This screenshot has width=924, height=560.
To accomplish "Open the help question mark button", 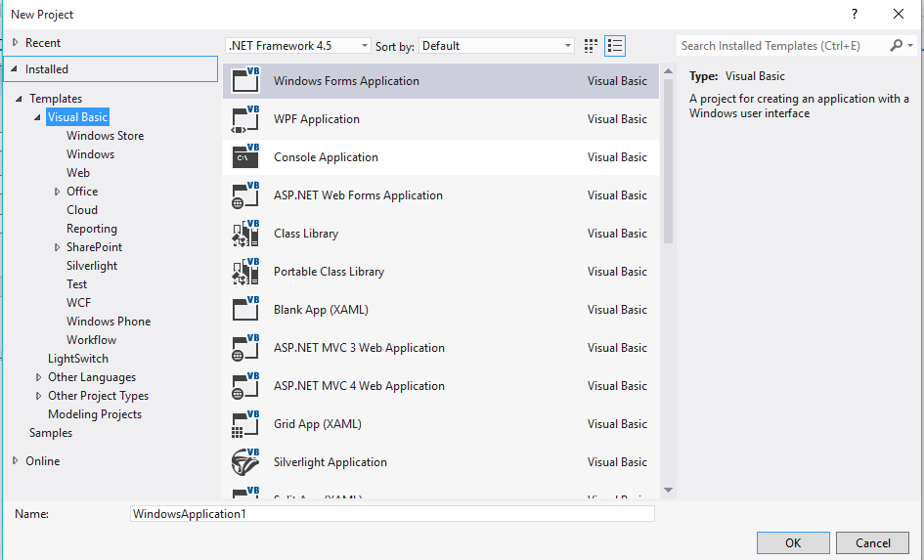I will [854, 14].
